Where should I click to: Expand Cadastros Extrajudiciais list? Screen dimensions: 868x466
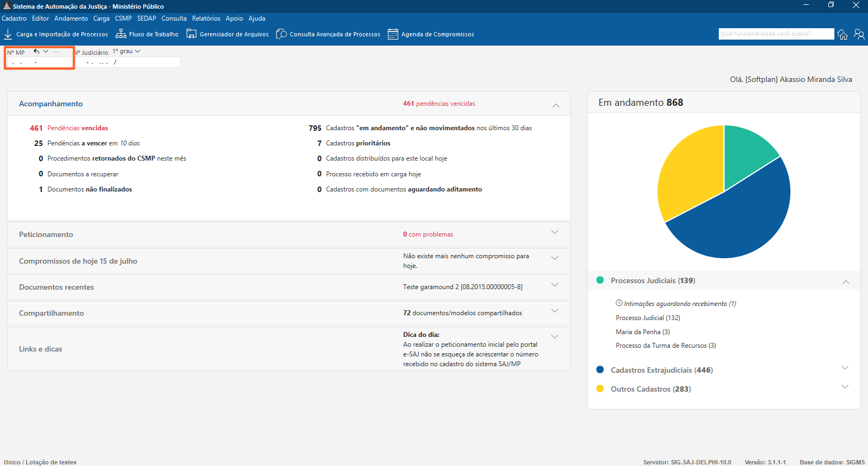point(845,368)
